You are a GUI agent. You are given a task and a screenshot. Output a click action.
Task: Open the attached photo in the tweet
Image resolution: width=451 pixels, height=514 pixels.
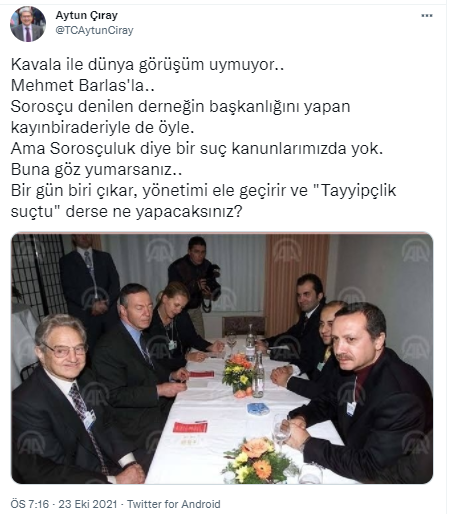(x=222, y=358)
